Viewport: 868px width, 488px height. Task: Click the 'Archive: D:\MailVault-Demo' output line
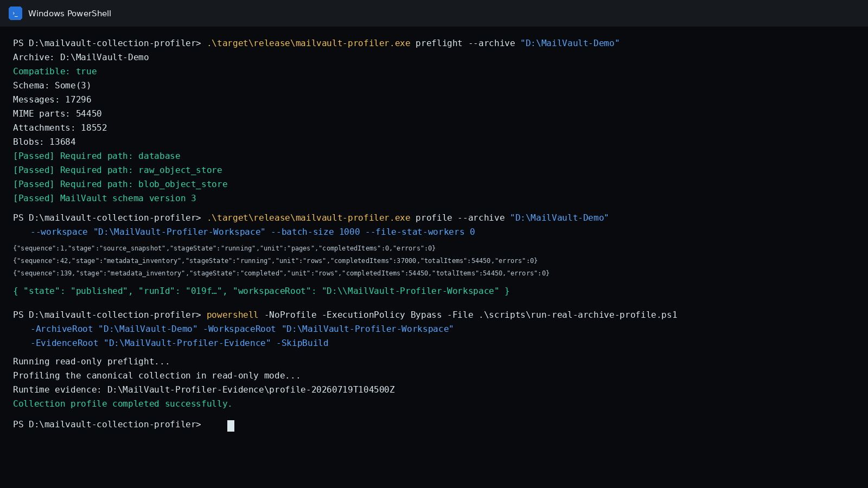(x=81, y=57)
